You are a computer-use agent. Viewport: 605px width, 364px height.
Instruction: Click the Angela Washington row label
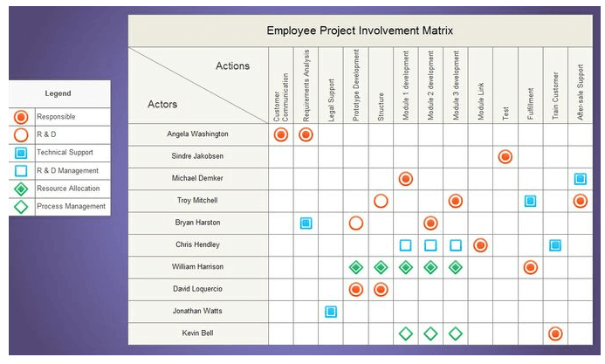click(x=197, y=134)
